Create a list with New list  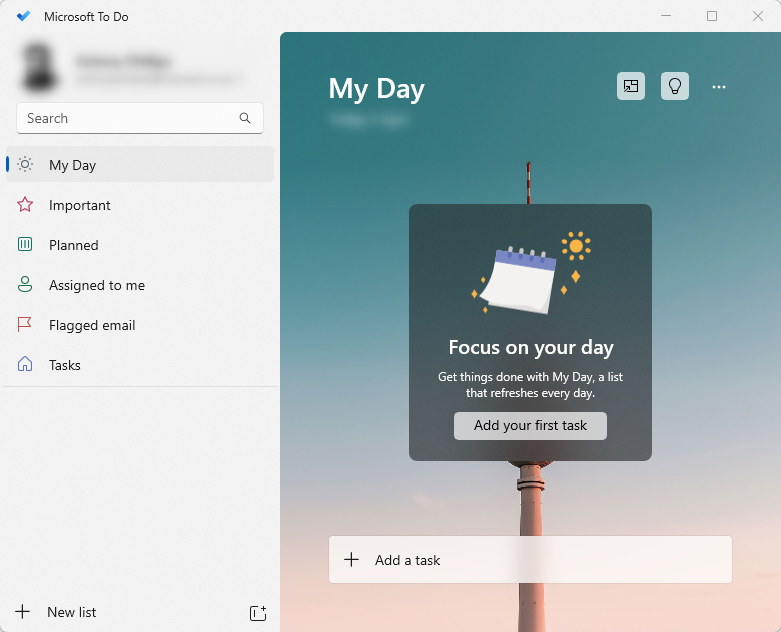tap(72, 612)
